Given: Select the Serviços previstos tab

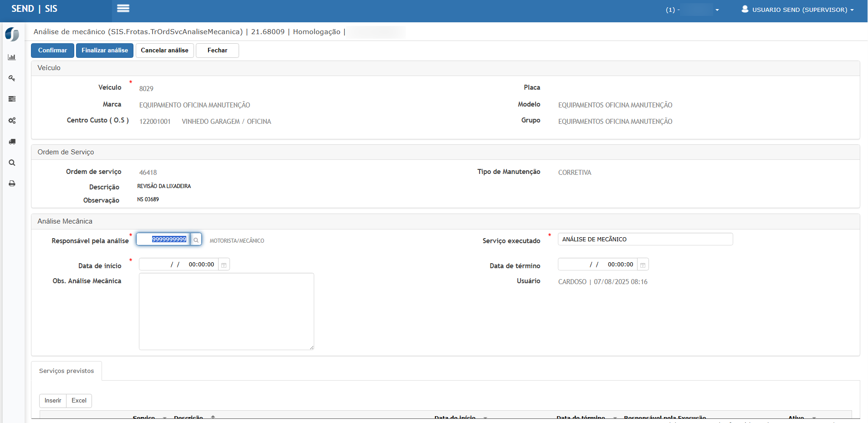Looking at the screenshot, I should pos(66,371).
